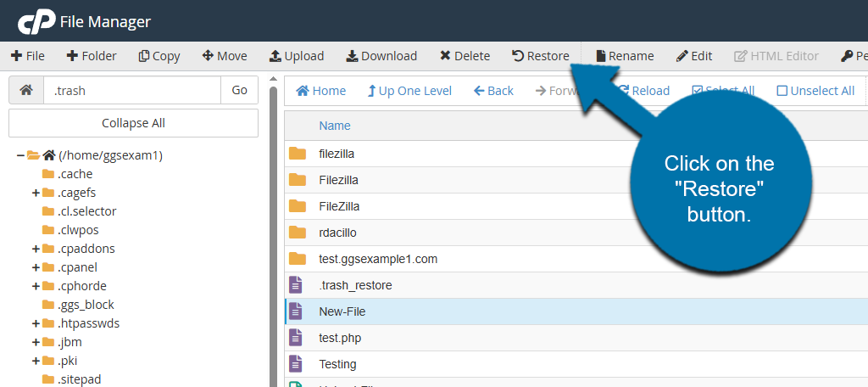Expand the .cpanel folder node
Image resolution: width=868 pixels, height=387 pixels.
coord(36,267)
